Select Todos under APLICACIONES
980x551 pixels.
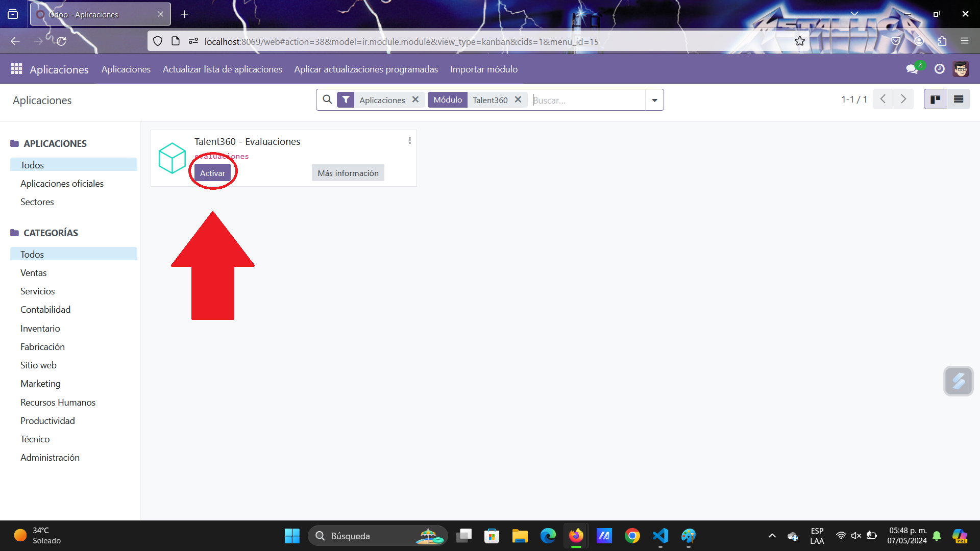(x=73, y=165)
